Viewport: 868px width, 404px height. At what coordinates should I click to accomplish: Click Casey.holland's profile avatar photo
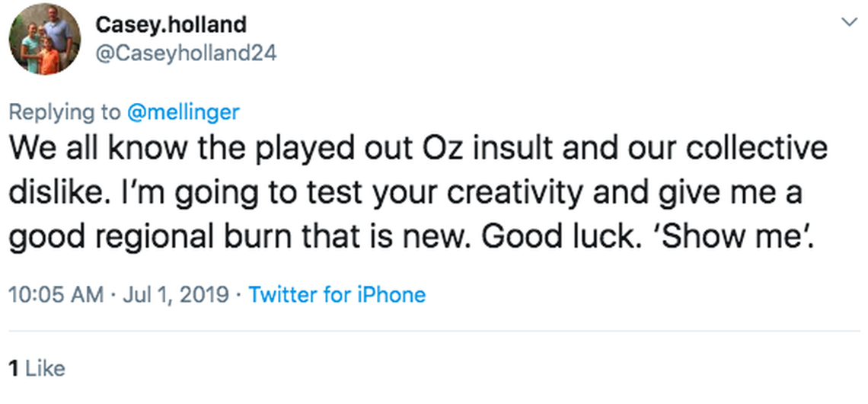coord(45,39)
